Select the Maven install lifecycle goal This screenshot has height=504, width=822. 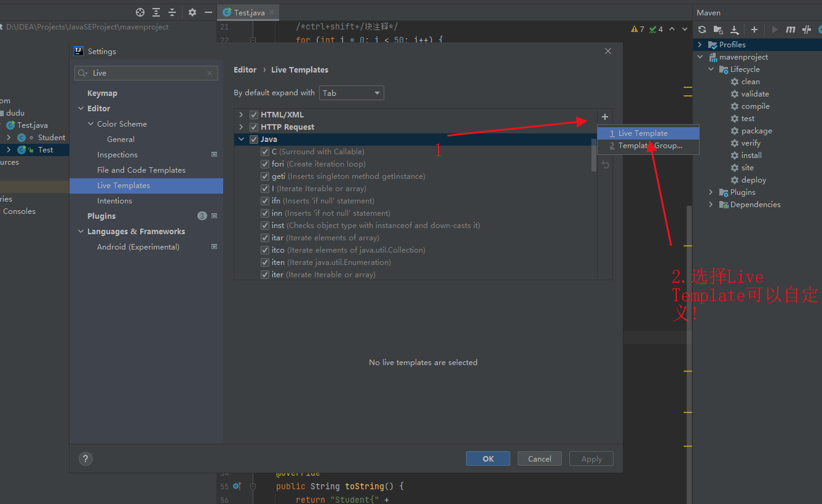(751, 156)
